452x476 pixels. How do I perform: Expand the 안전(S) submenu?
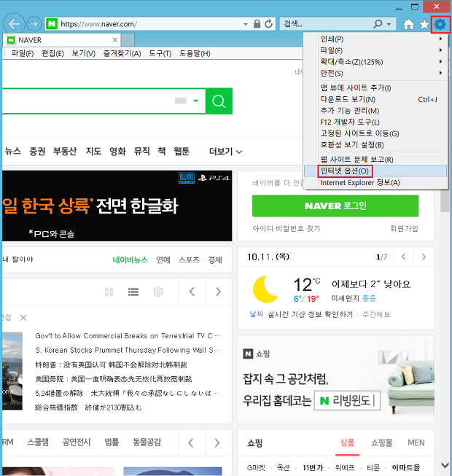[x=375, y=73]
